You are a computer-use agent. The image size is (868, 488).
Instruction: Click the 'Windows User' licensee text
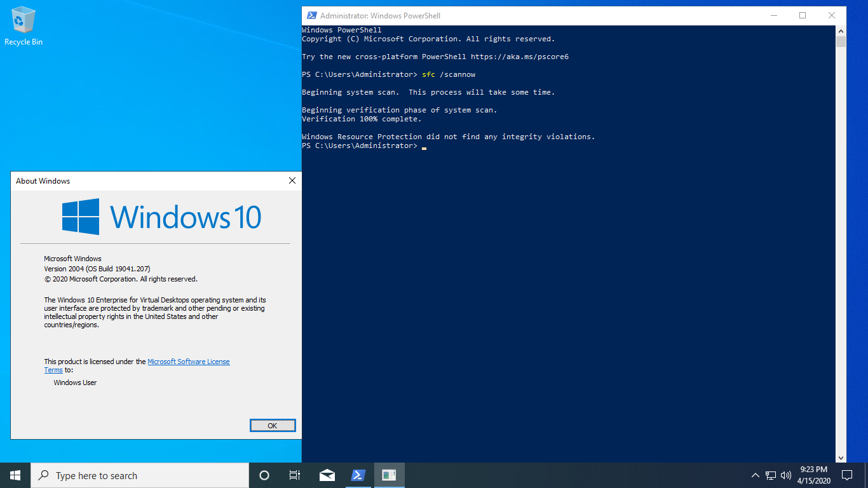coord(75,383)
